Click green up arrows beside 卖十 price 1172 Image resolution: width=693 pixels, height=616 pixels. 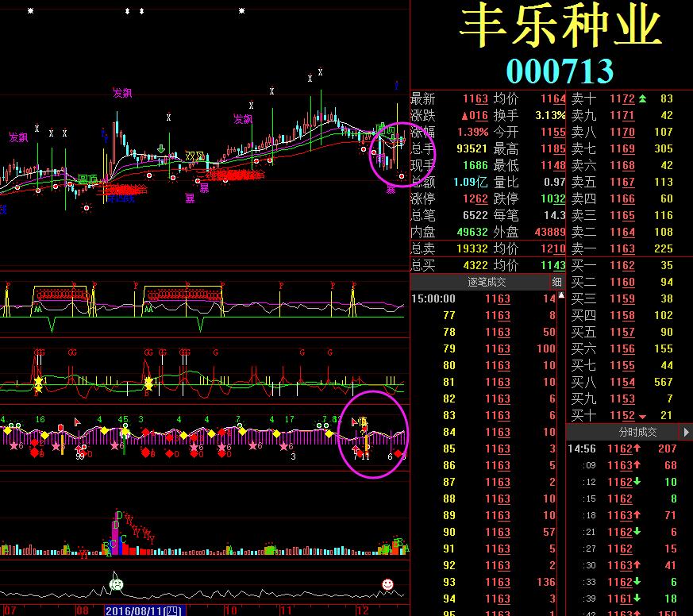pyautogui.click(x=643, y=99)
